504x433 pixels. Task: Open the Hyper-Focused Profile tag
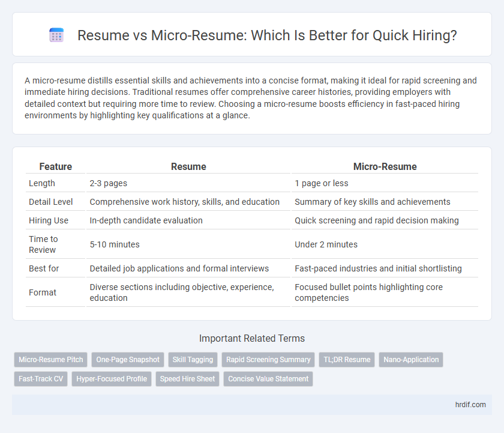coord(112,379)
